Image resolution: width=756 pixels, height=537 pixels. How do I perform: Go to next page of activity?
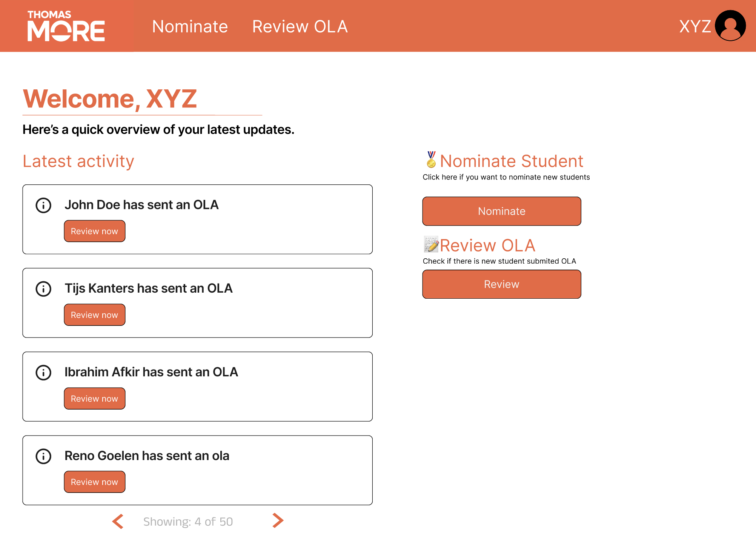[278, 520]
